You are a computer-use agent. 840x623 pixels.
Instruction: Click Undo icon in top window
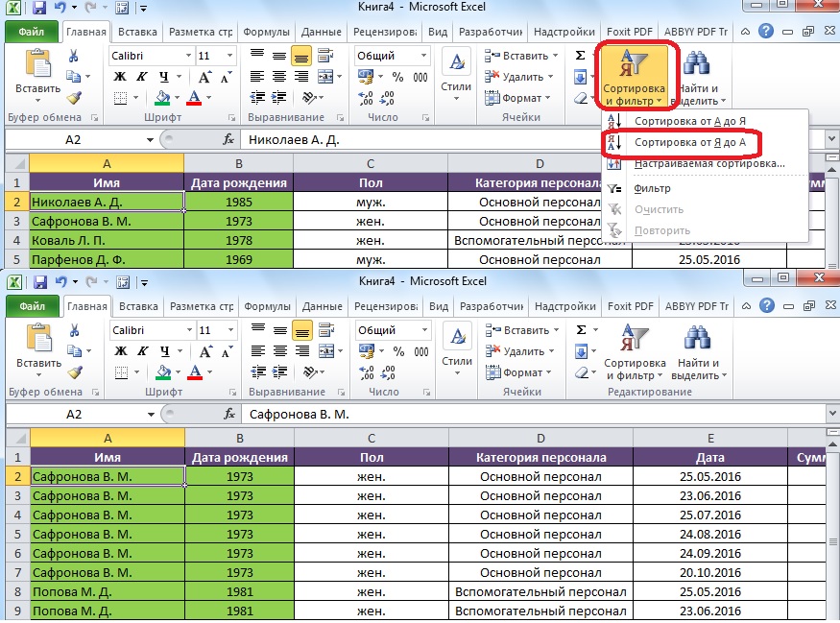click(x=60, y=8)
